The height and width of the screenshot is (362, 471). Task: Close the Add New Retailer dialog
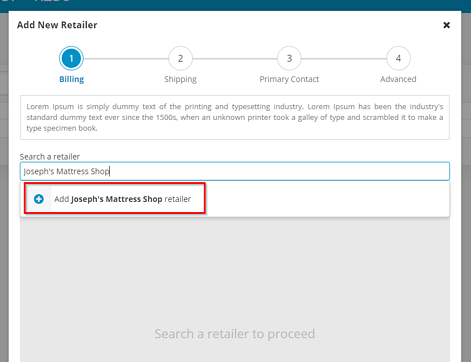446,25
